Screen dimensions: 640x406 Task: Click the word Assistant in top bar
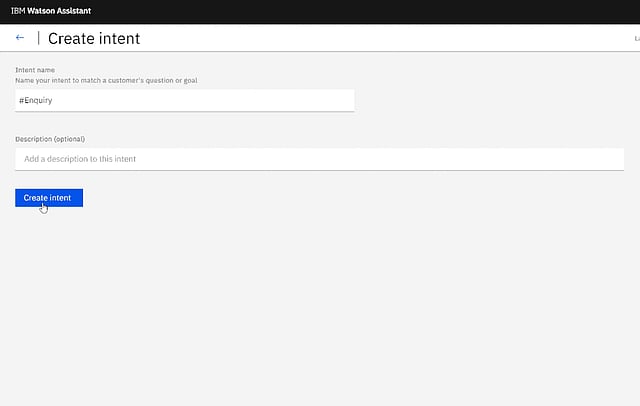pyautogui.click(x=73, y=11)
